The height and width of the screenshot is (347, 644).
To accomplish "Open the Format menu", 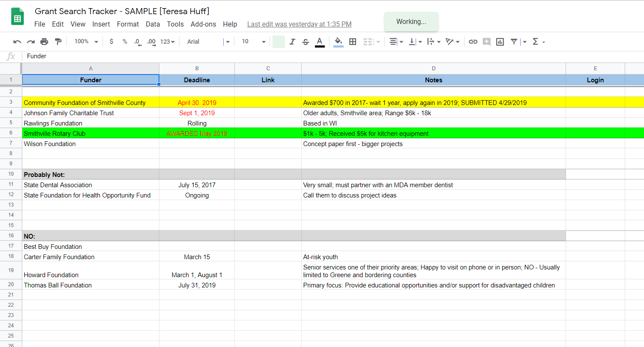I will (128, 24).
